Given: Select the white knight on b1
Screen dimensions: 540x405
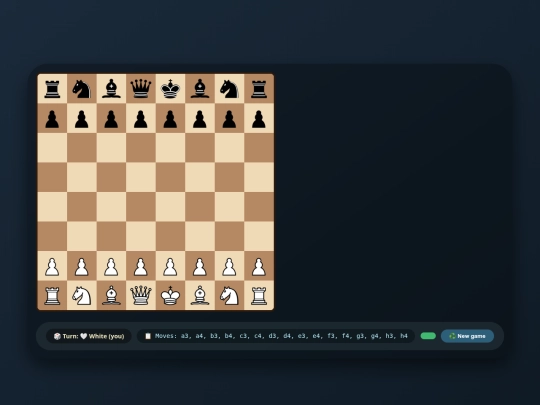Looking at the screenshot, I should [x=82, y=295].
